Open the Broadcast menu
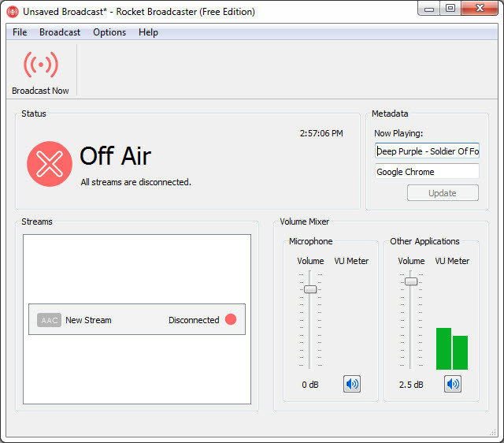 tap(60, 32)
